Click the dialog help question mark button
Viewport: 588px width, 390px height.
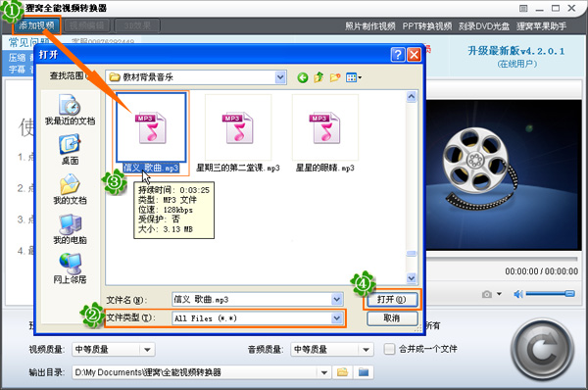[398, 55]
